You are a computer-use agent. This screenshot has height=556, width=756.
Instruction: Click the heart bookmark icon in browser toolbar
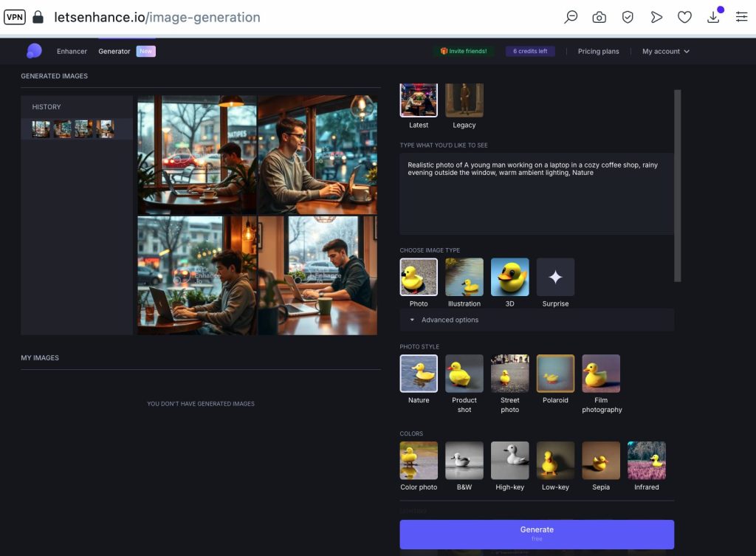click(x=684, y=17)
